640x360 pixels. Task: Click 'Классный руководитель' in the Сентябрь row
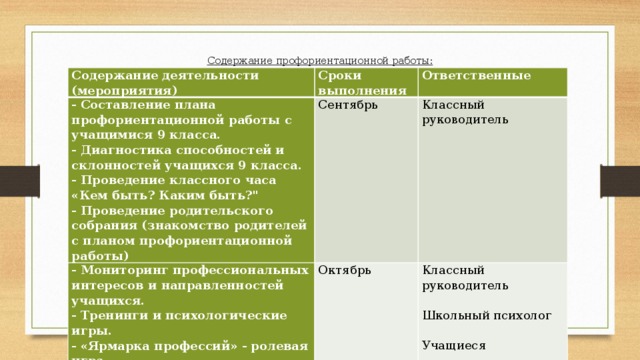tap(465, 112)
